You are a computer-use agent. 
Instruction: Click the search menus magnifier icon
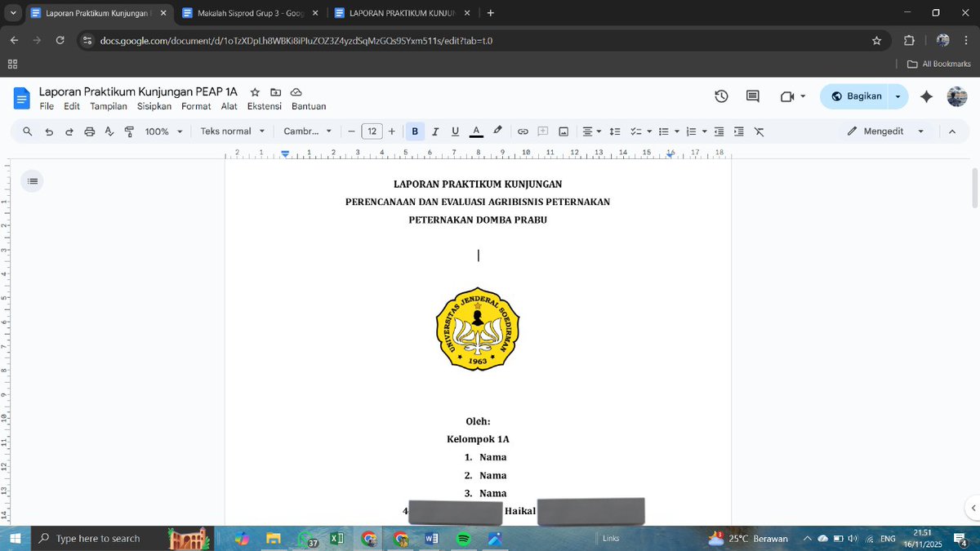point(28,131)
